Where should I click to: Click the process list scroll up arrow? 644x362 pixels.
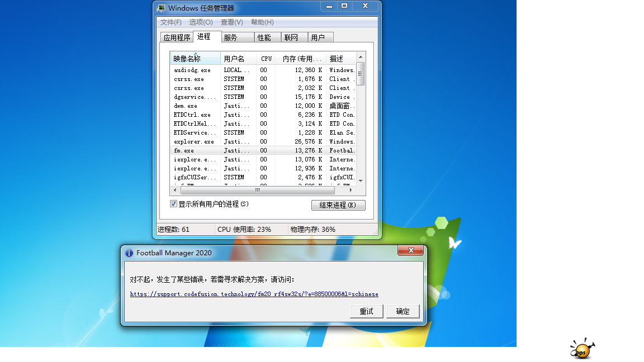(361, 57)
